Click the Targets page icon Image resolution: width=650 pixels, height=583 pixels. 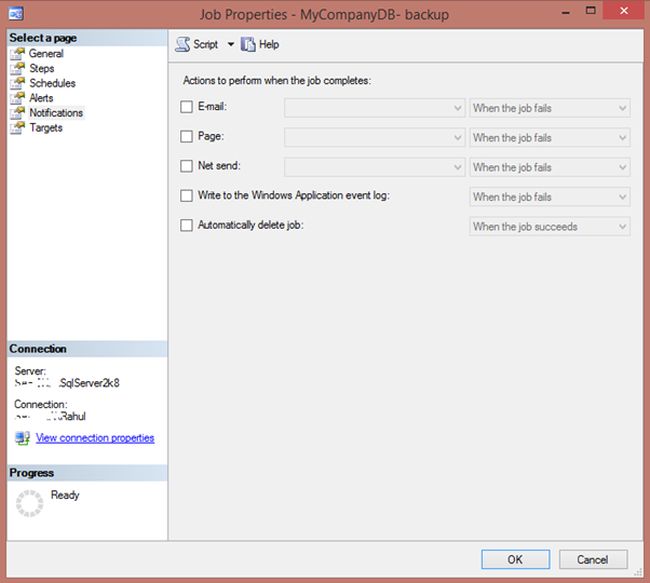point(17,128)
